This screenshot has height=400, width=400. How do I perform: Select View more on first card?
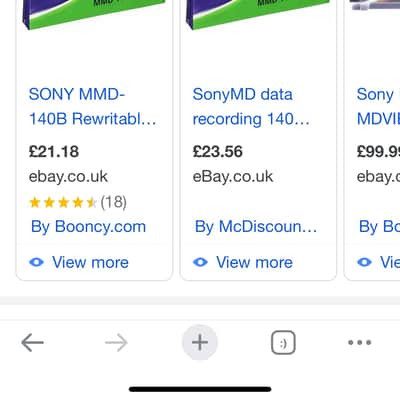pos(90,262)
